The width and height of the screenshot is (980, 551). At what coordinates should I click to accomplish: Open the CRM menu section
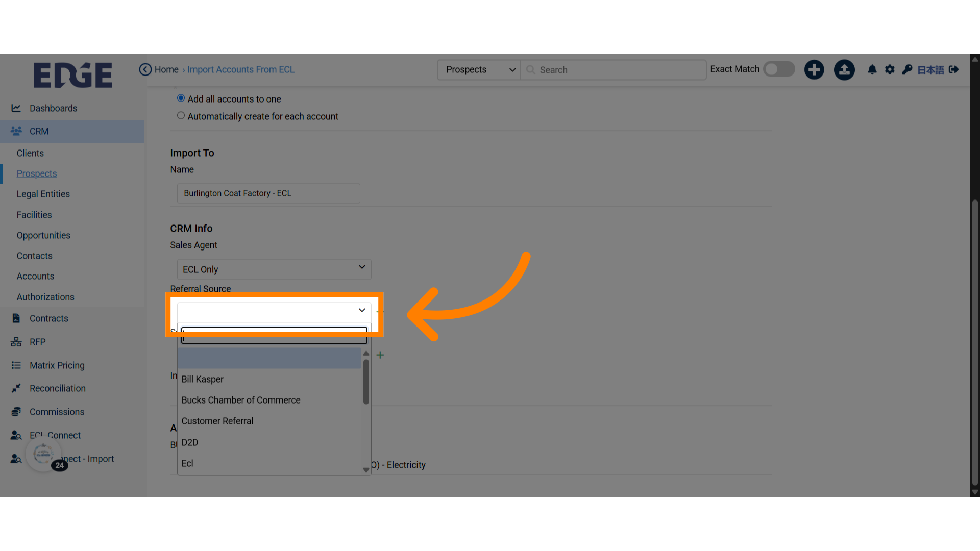[x=72, y=131]
